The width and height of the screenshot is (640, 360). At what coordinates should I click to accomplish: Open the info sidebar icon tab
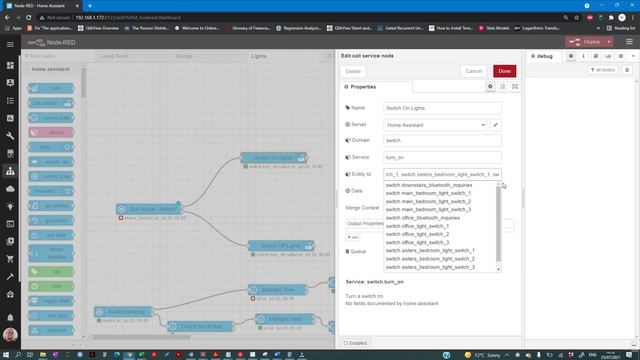583,56
